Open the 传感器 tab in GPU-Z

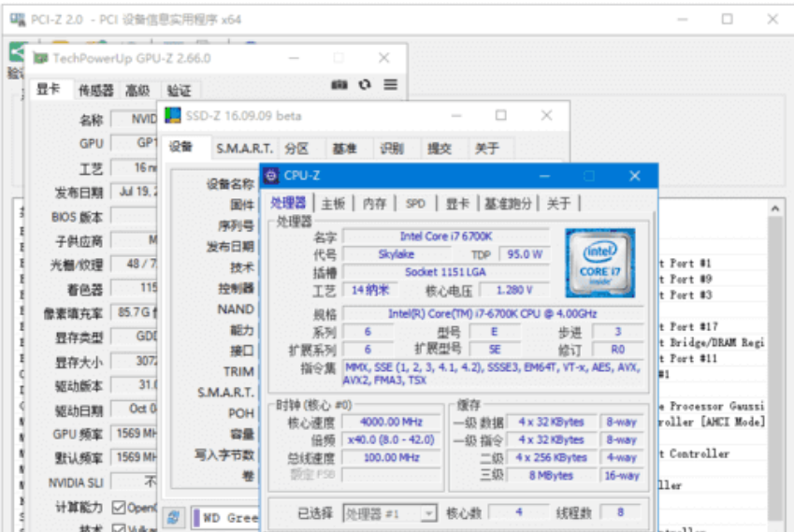pyautogui.click(x=95, y=91)
